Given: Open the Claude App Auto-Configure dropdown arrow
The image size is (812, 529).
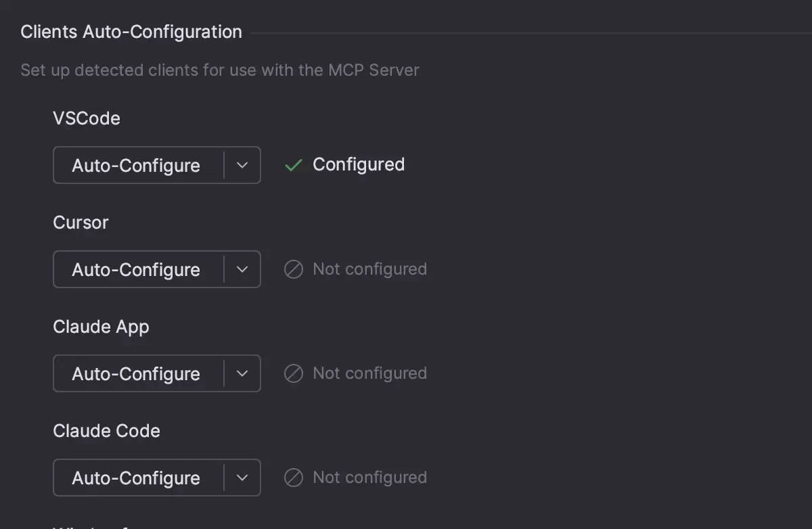Looking at the screenshot, I should click(242, 373).
